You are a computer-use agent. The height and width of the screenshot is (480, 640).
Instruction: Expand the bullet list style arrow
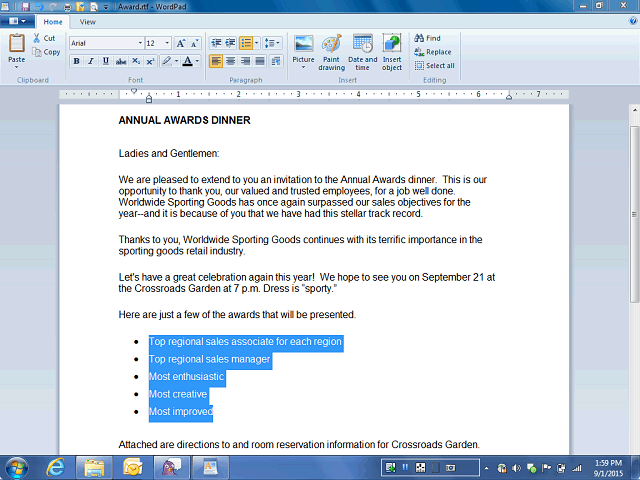pos(257,43)
